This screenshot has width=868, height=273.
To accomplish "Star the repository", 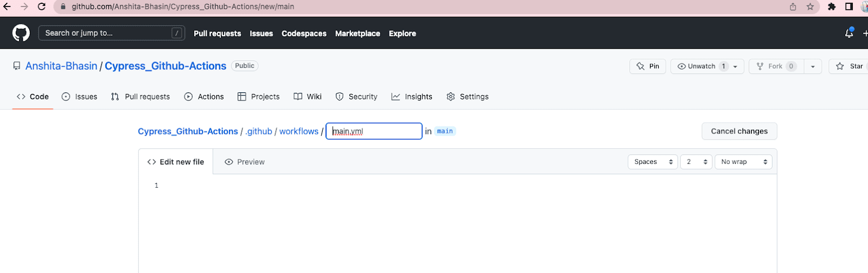I will coord(850,66).
